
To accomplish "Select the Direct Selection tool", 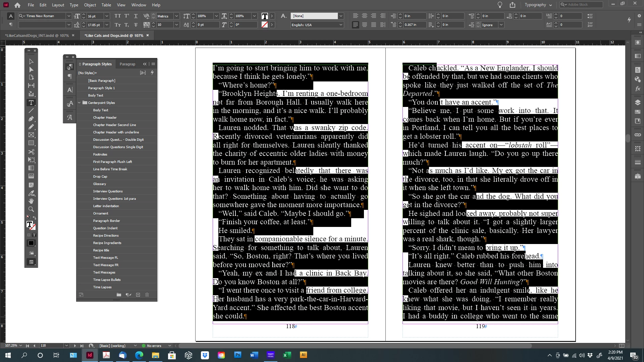I will point(31,70).
